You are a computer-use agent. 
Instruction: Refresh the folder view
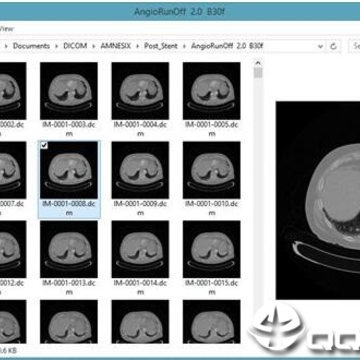pyautogui.click(x=333, y=46)
